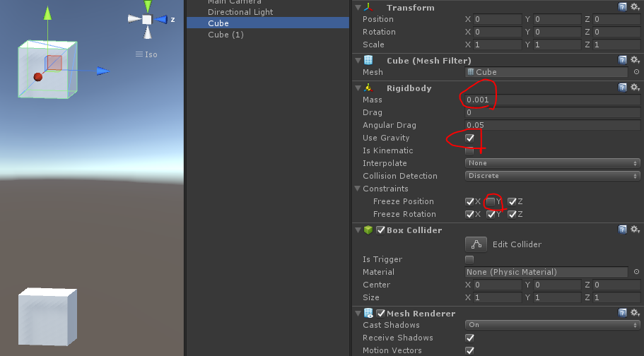Click the green Box Collider cube icon
This screenshot has height=356, width=644.
[x=368, y=230]
